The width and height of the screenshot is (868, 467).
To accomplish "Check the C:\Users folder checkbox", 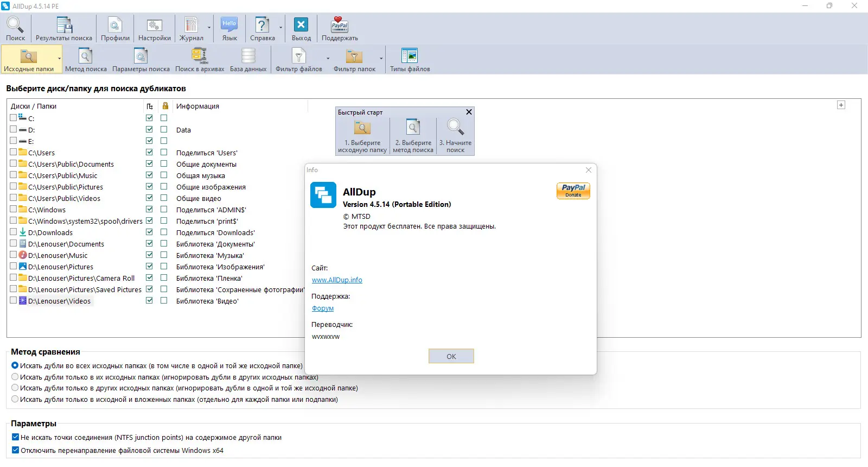I will pyautogui.click(x=14, y=152).
